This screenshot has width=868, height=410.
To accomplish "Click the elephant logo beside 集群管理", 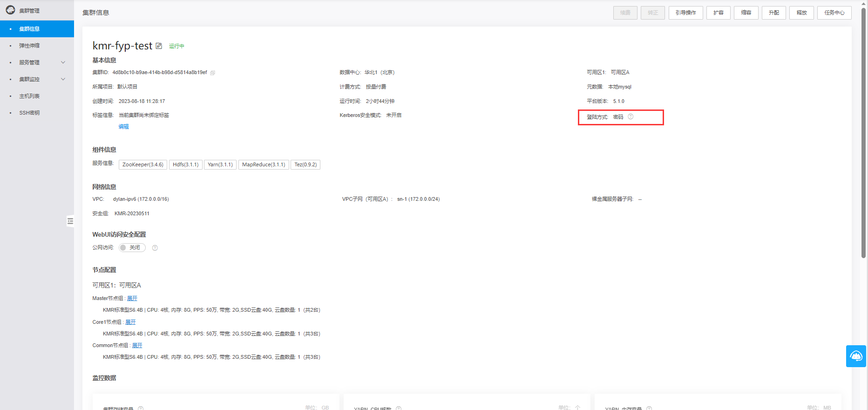I will click(x=10, y=10).
